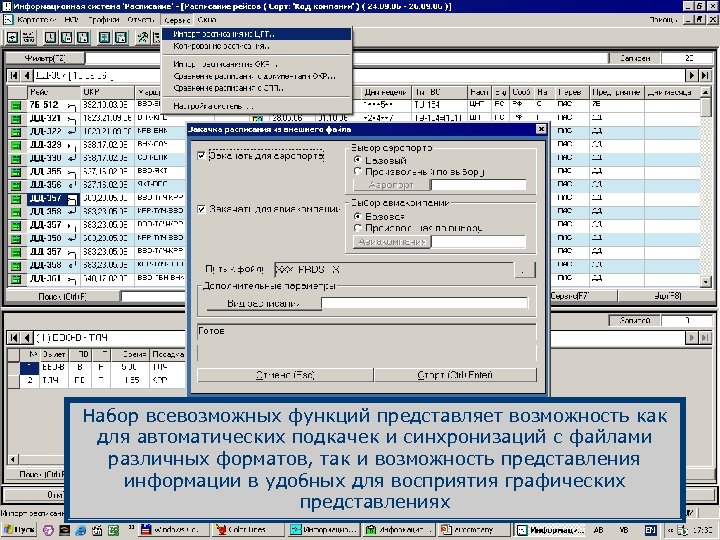Viewport: 720px width, 540px height.
Task: Click the fourth toolbar icon
Action: (67, 37)
